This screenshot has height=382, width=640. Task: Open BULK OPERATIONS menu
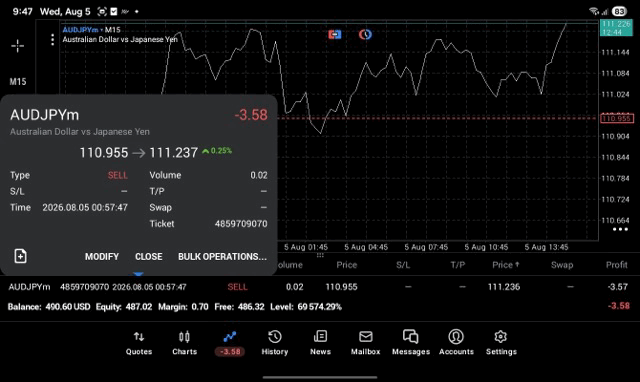coord(222,257)
